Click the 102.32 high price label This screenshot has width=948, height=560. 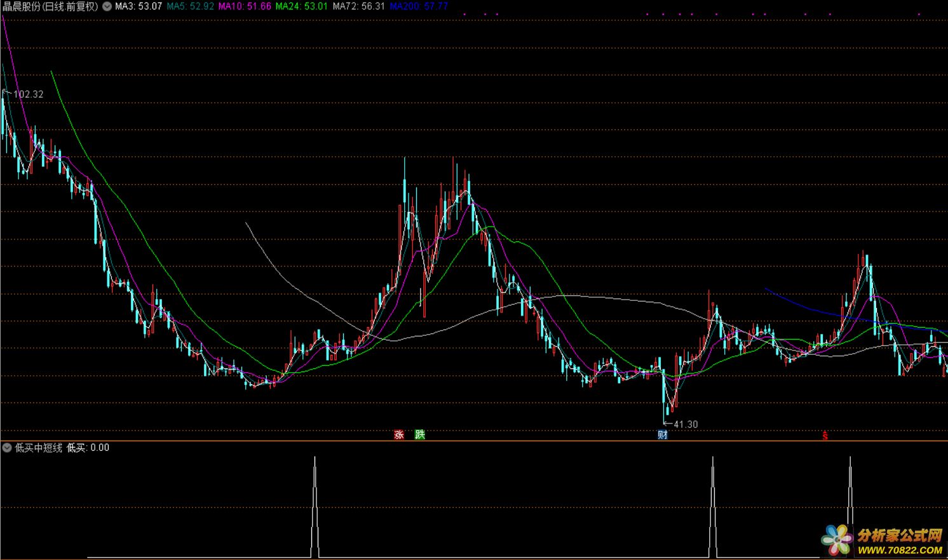pyautogui.click(x=28, y=94)
